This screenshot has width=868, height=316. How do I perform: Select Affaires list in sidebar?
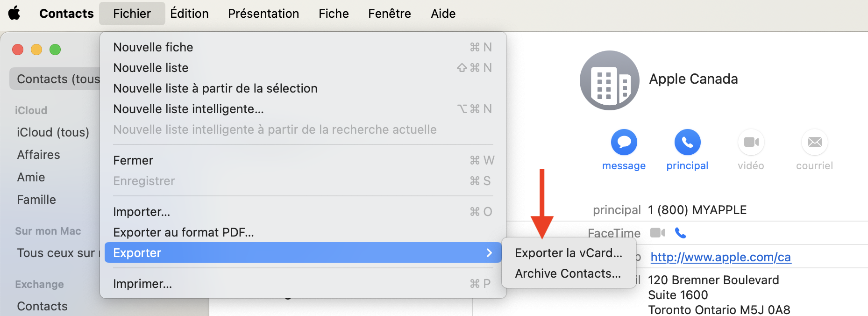click(x=38, y=155)
